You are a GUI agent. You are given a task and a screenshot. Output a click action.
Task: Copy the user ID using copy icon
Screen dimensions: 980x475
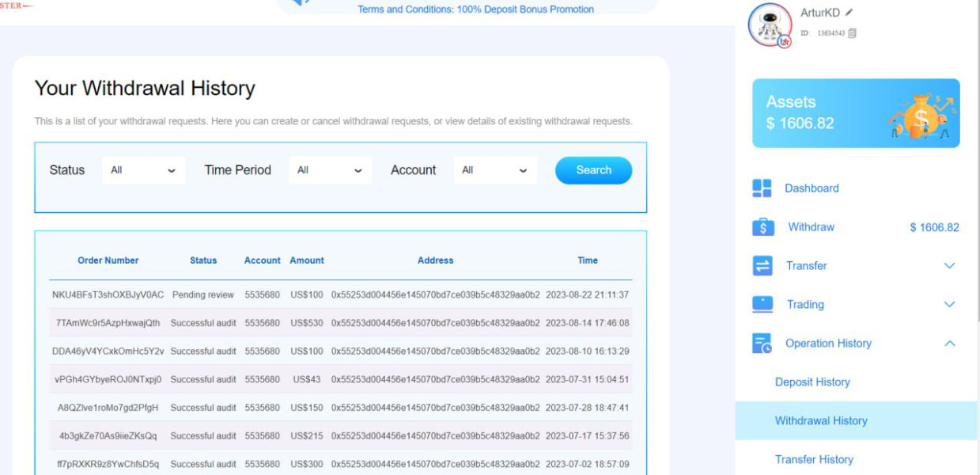852,33
